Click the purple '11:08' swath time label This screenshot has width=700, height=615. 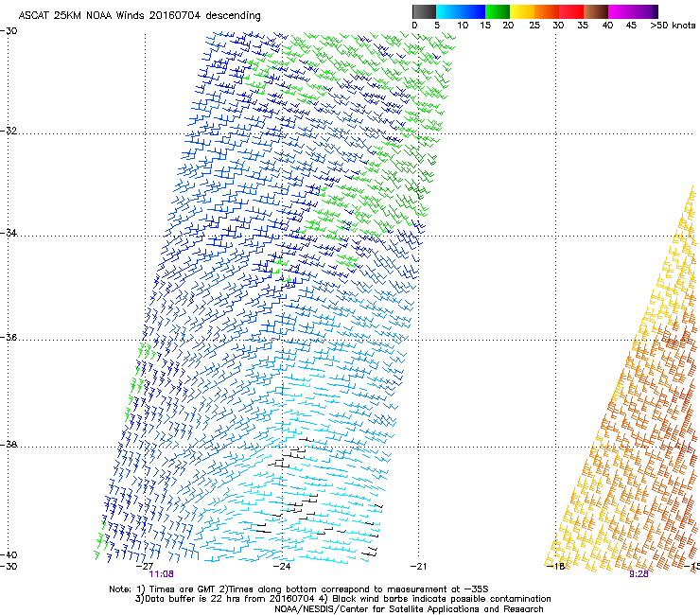tap(161, 574)
